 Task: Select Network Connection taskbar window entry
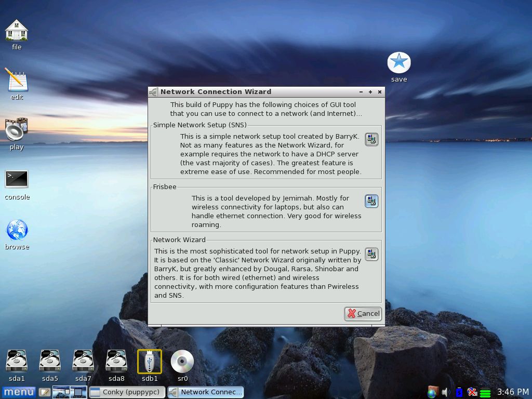pos(206,392)
